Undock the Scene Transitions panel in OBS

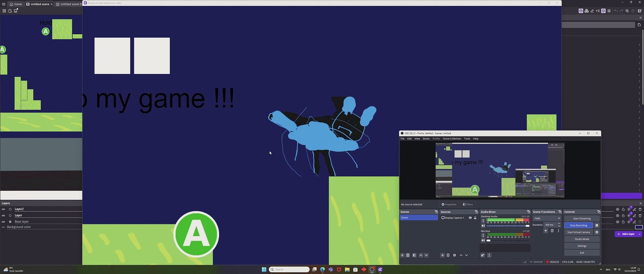pos(560,212)
